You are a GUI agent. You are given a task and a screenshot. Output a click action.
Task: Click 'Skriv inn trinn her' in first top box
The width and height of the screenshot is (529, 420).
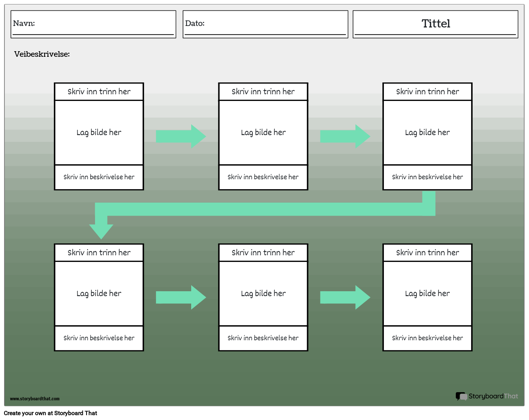[99, 91]
